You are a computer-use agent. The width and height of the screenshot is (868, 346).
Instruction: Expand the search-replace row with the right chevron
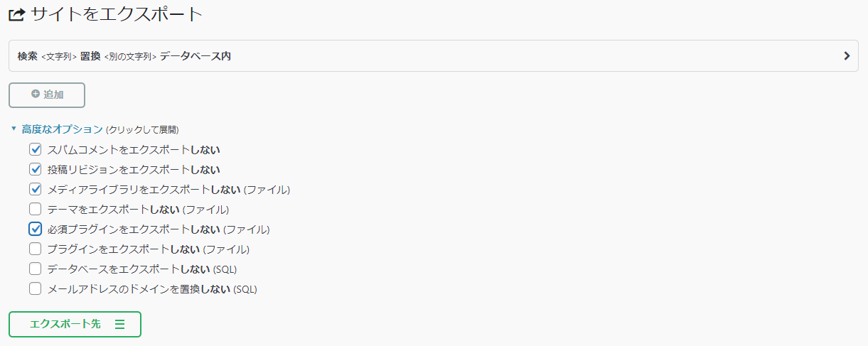pyautogui.click(x=847, y=56)
